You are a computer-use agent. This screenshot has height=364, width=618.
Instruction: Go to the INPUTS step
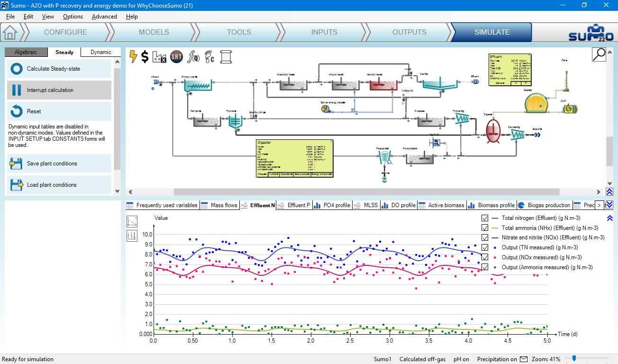tap(324, 32)
